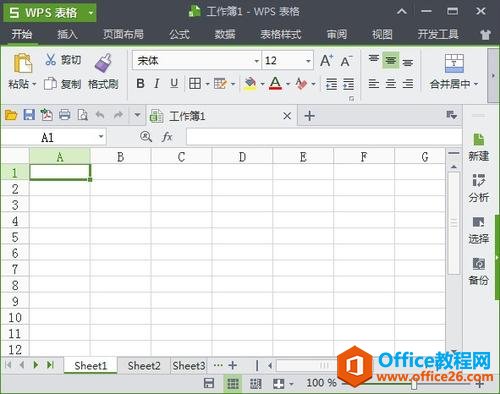The image size is (500, 394).
Task: Open the font name dropdown (宋体)
Action: tap(257, 61)
